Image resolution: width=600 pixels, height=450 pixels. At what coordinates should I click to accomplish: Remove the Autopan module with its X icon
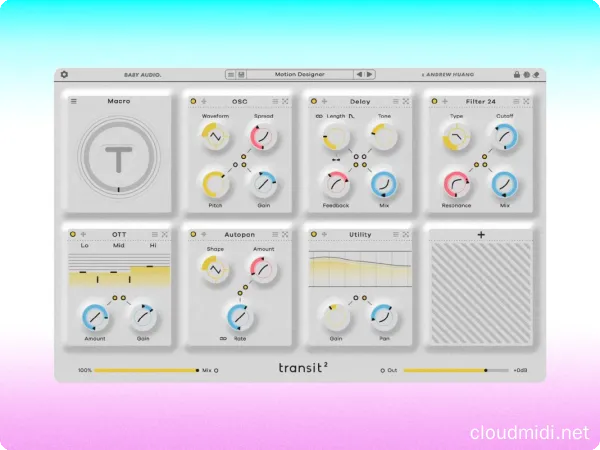tap(285, 234)
